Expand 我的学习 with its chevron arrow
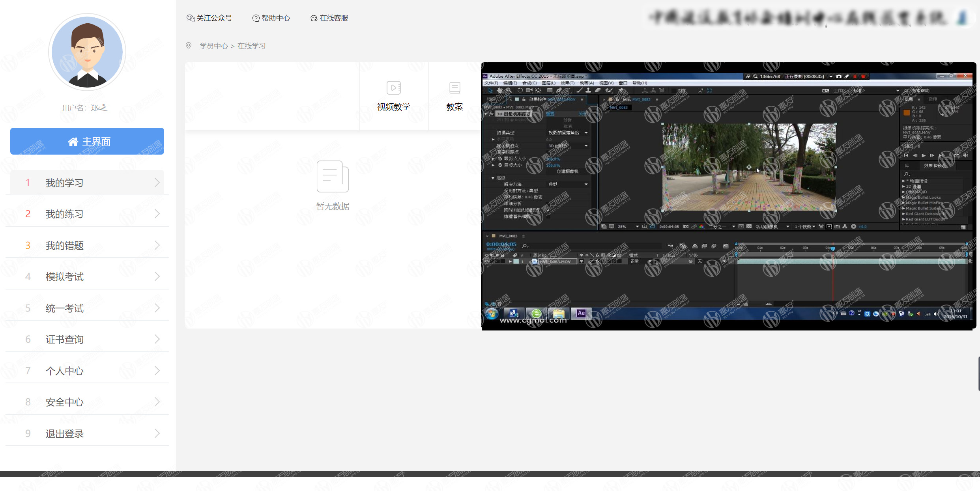980x491 pixels. click(157, 183)
